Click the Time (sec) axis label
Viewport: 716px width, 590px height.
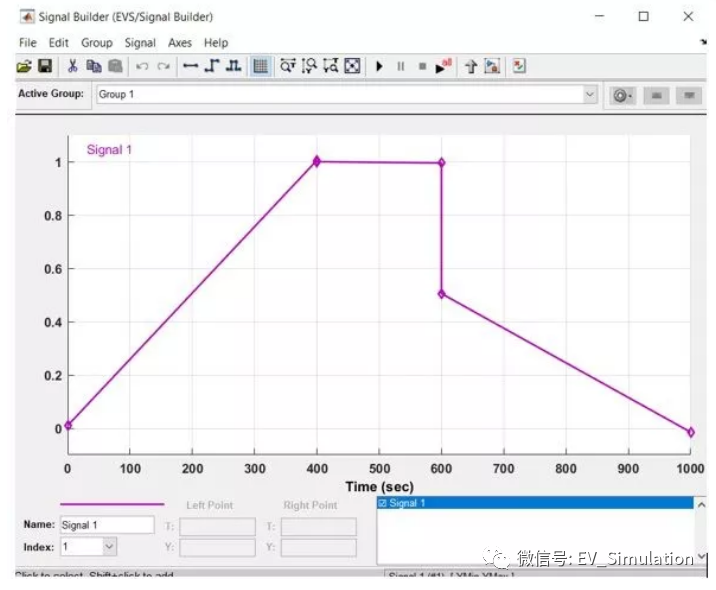click(x=379, y=487)
